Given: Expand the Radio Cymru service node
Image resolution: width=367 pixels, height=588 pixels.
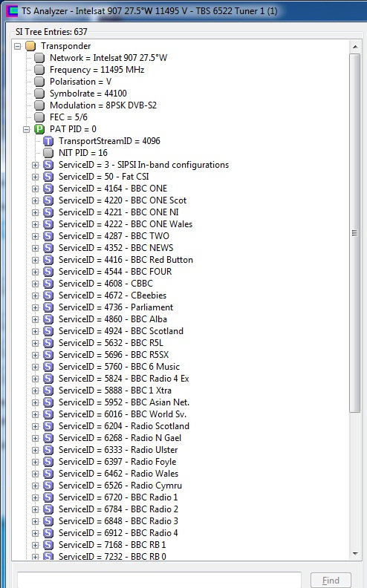Looking at the screenshot, I should 35,486.
